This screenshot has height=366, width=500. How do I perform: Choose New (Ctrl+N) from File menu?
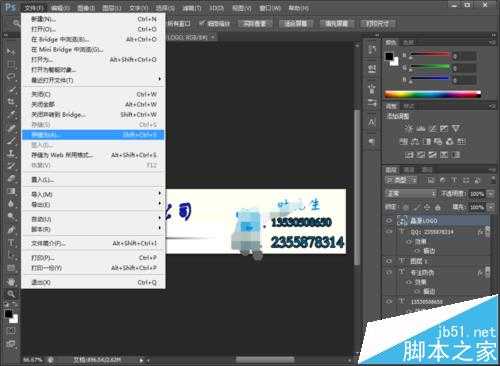93,19
